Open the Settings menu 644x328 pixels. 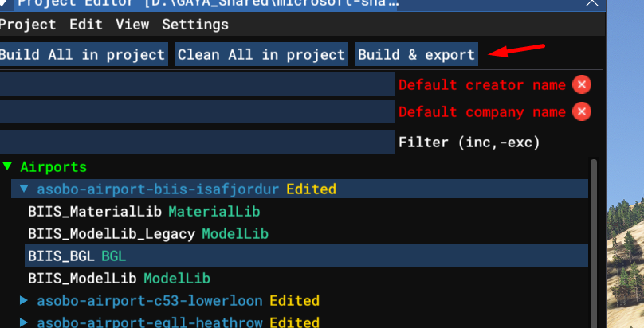coord(195,25)
